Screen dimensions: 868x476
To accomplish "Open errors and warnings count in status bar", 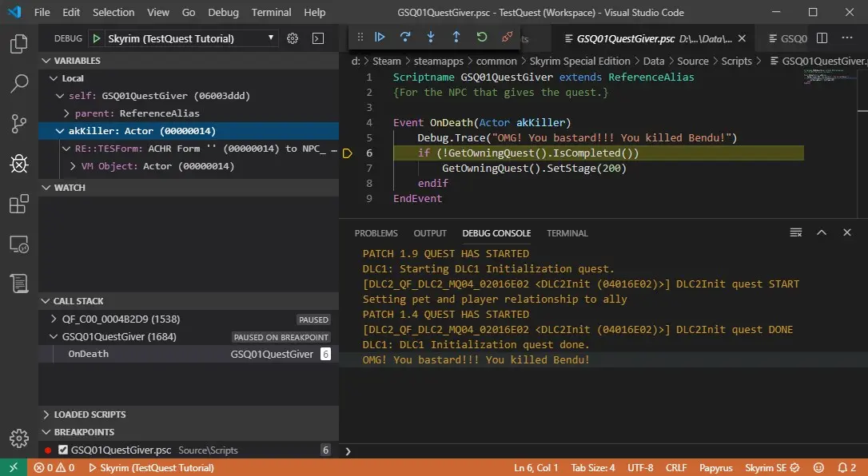I will click(x=54, y=468).
